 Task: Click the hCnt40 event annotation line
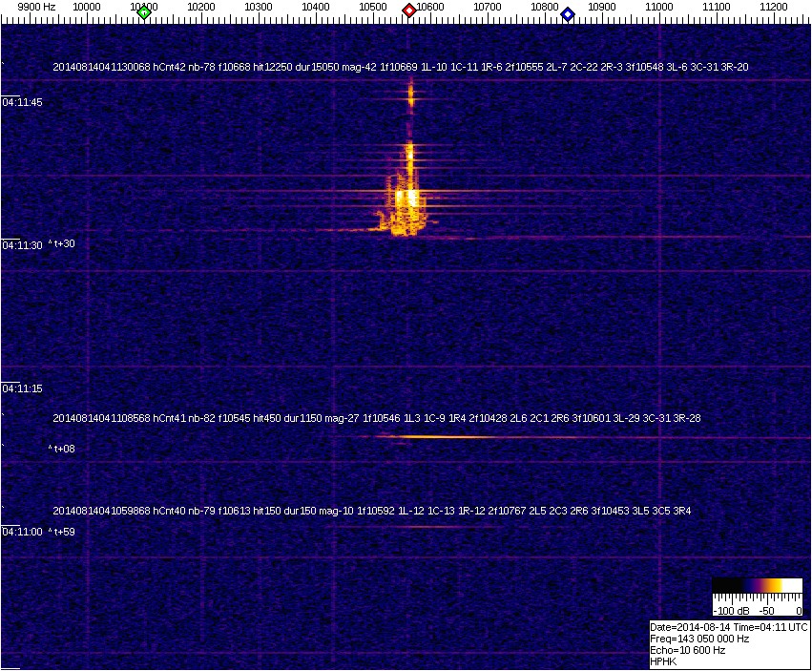click(371, 512)
